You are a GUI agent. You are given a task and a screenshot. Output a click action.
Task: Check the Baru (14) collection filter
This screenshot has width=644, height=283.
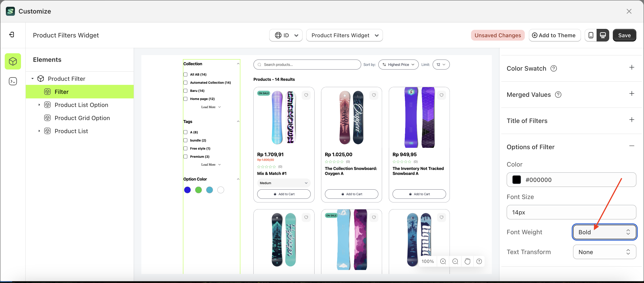coord(185,91)
